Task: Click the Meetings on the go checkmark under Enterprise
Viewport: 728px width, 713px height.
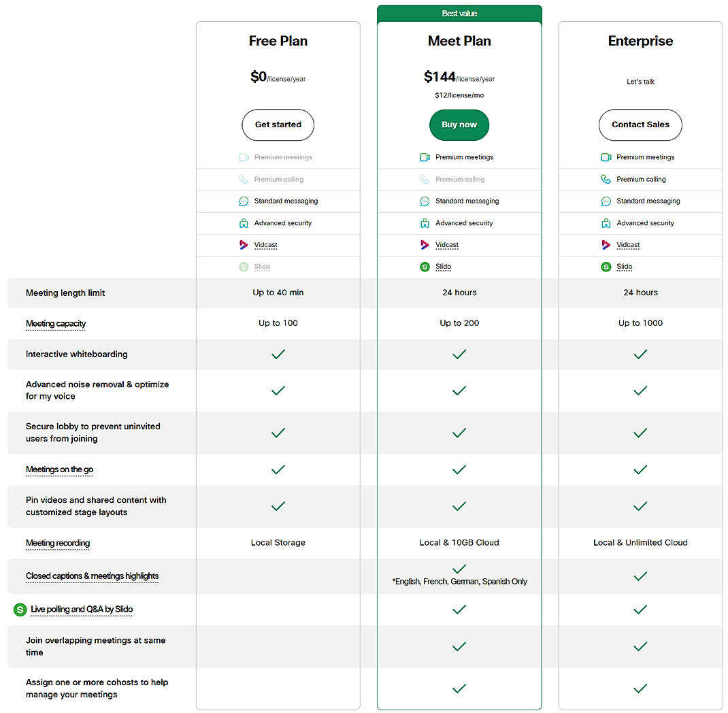Action: click(x=640, y=469)
